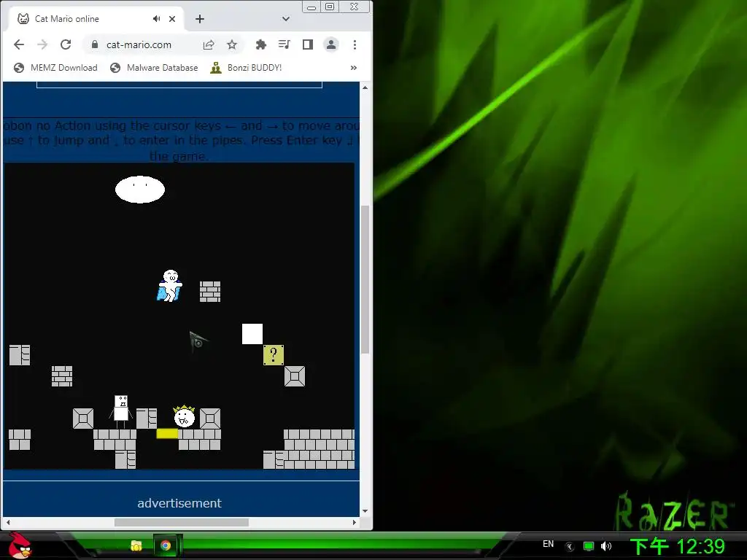Open media control playlist icon
This screenshot has height=560, width=747.
pyautogui.click(x=285, y=44)
